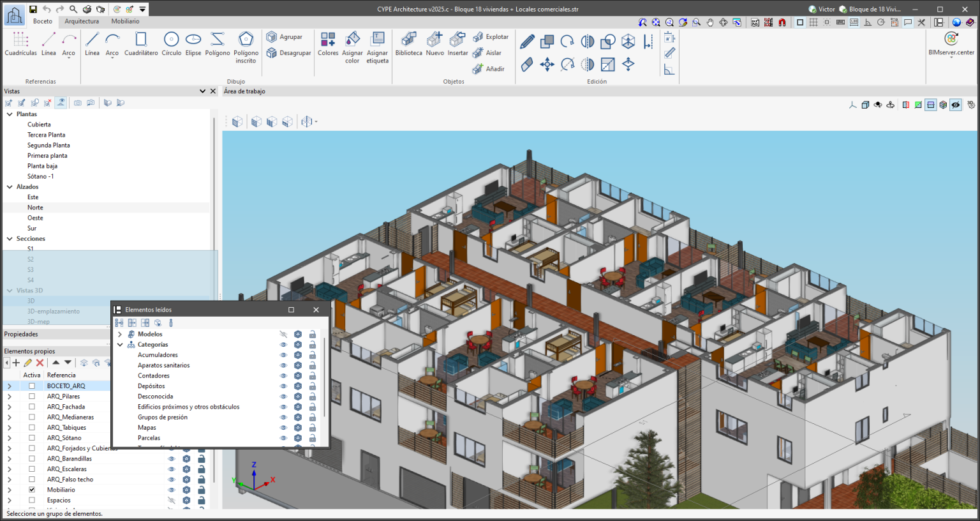This screenshot has width=980, height=521.
Task: Switch to the Arquitectura tab
Action: (82, 21)
